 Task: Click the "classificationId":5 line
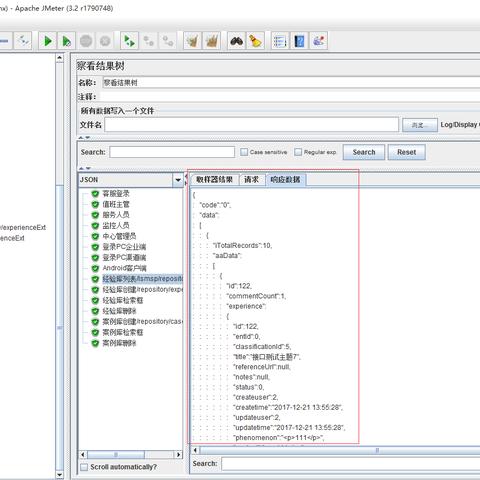[x=263, y=347]
